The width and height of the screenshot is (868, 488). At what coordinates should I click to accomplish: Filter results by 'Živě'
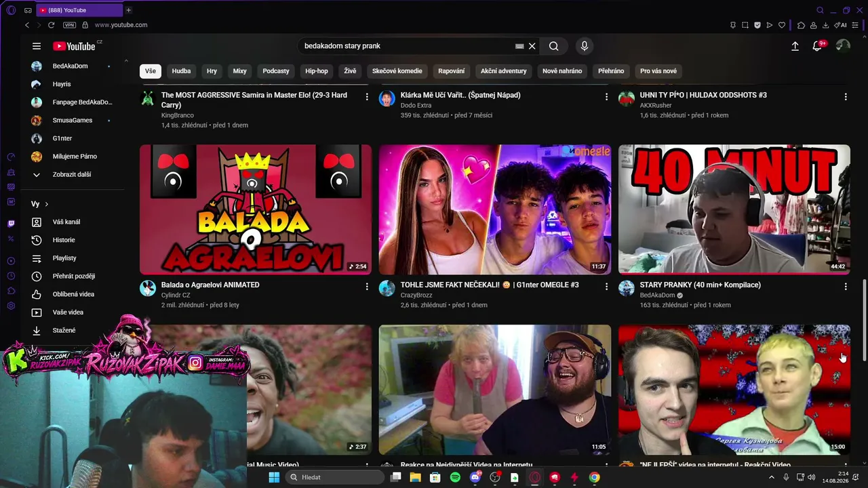350,71
